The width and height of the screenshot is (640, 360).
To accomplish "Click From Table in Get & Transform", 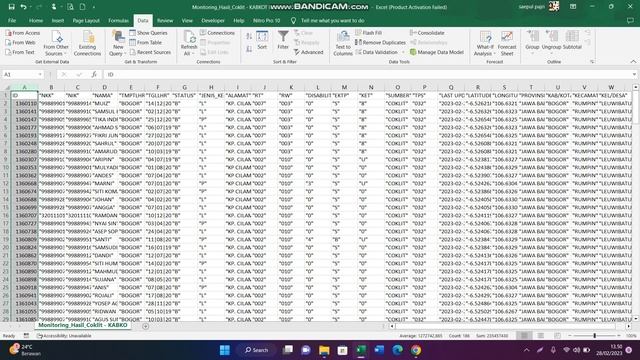I will point(146,42).
